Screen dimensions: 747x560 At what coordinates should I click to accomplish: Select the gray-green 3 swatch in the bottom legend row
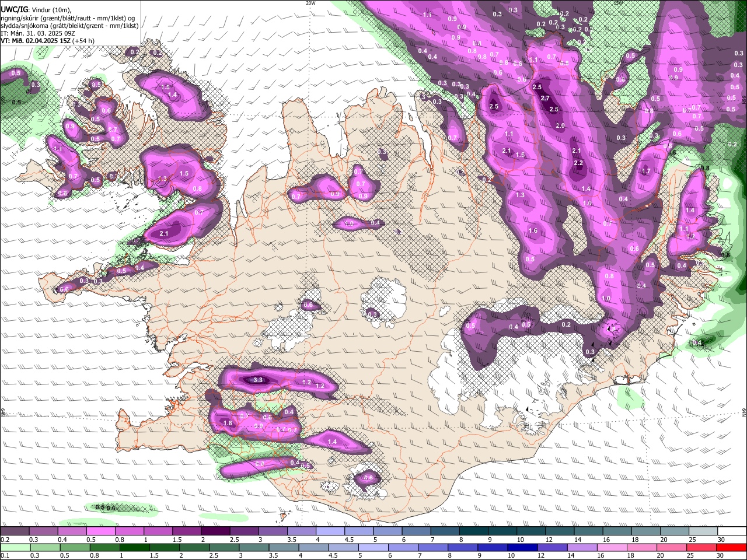[x=254, y=547]
